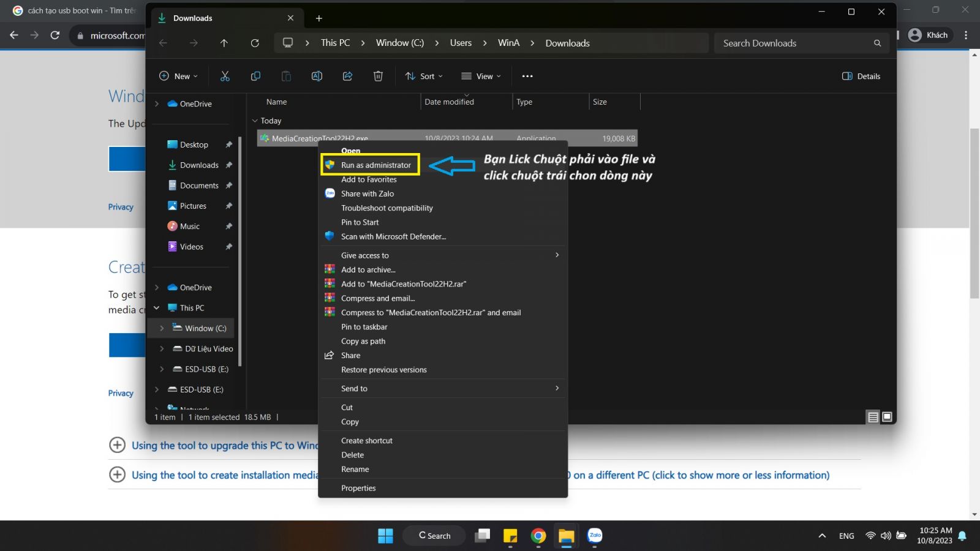
Task: Collapse This PC tree node
Action: 157,308
